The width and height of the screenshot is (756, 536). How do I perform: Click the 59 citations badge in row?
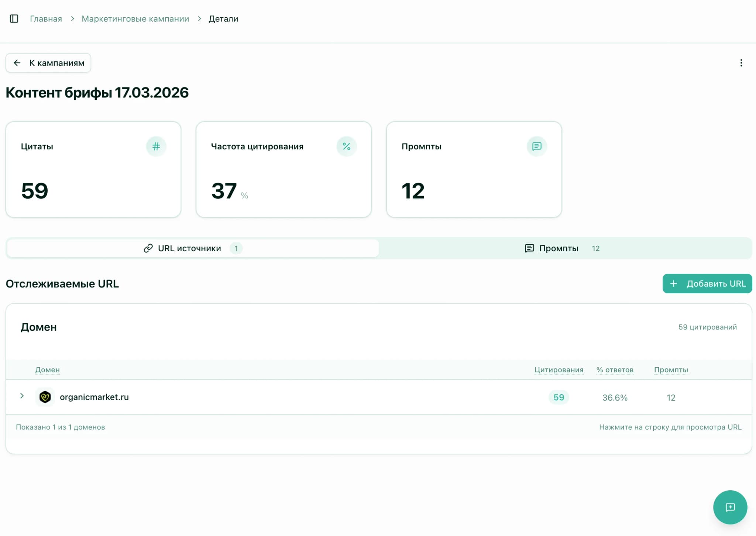(x=559, y=397)
